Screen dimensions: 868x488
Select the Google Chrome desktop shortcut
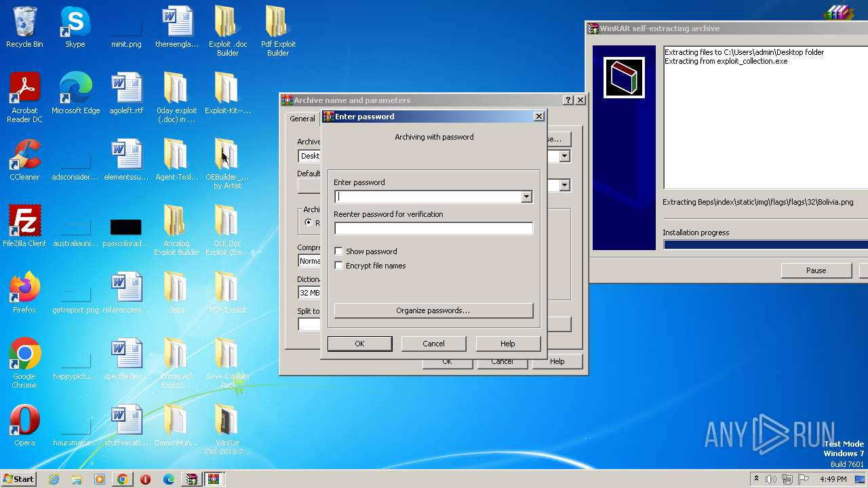(x=24, y=363)
